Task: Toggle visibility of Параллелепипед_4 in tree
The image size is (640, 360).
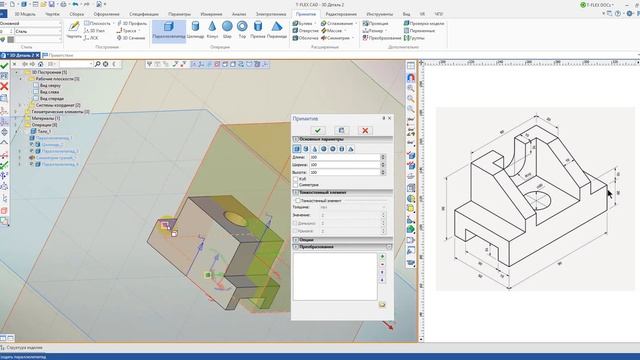Action: 31,164
